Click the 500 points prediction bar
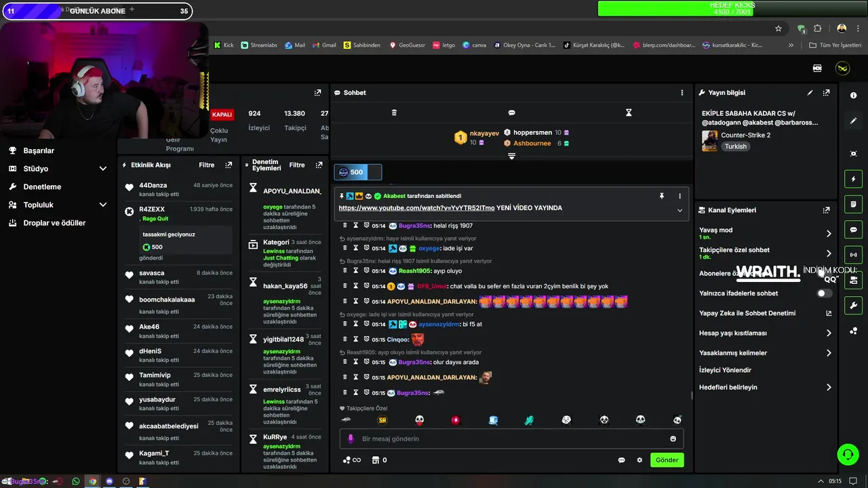This screenshot has width=868, height=488. tap(357, 172)
